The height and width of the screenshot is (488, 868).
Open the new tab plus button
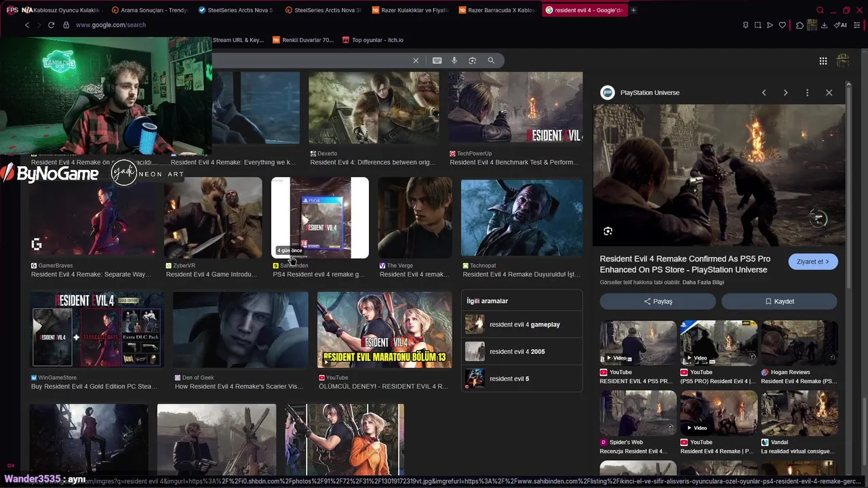(x=633, y=10)
